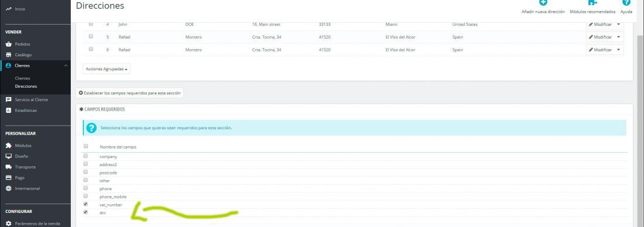Click the Módulos puzzle icon
This screenshot has height=227, width=644.
pyautogui.click(x=9, y=146)
